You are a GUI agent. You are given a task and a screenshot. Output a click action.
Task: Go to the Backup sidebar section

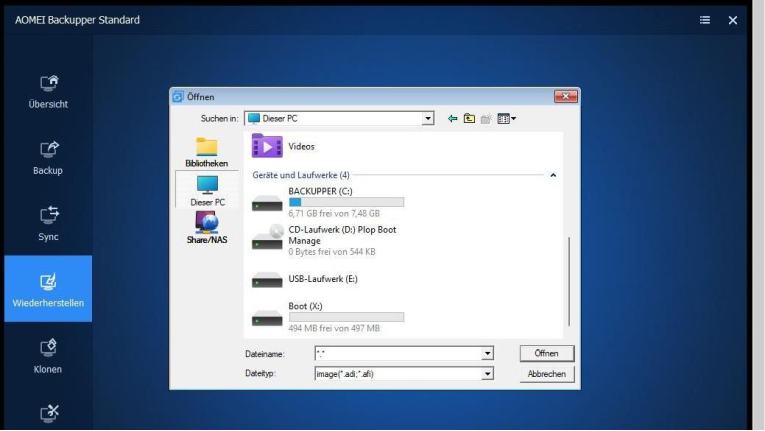click(48, 158)
